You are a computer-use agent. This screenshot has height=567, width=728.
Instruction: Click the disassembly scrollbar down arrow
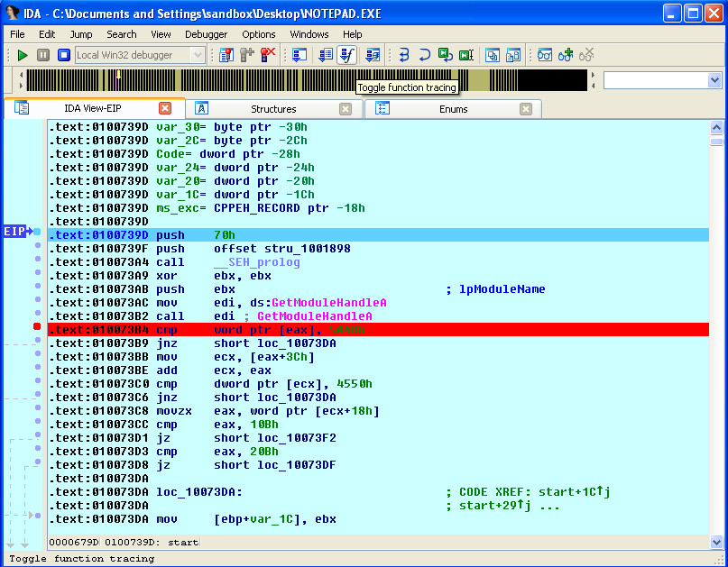[x=716, y=542]
